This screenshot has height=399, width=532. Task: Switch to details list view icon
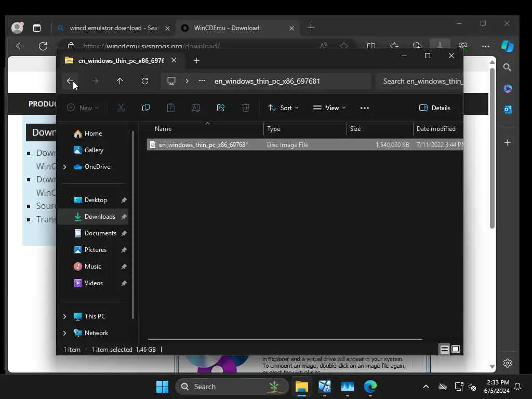click(445, 350)
